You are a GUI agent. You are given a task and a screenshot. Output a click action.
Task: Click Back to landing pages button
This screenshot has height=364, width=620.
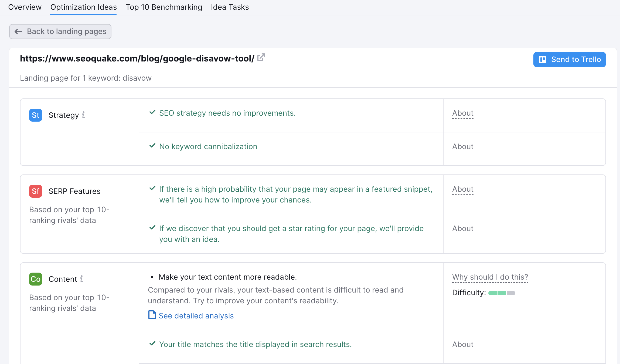pyautogui.click(x=60, y=32)
